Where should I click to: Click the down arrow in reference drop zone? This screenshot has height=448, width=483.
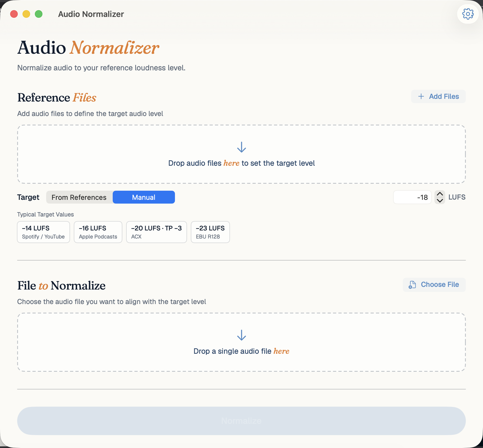point(241,147)
